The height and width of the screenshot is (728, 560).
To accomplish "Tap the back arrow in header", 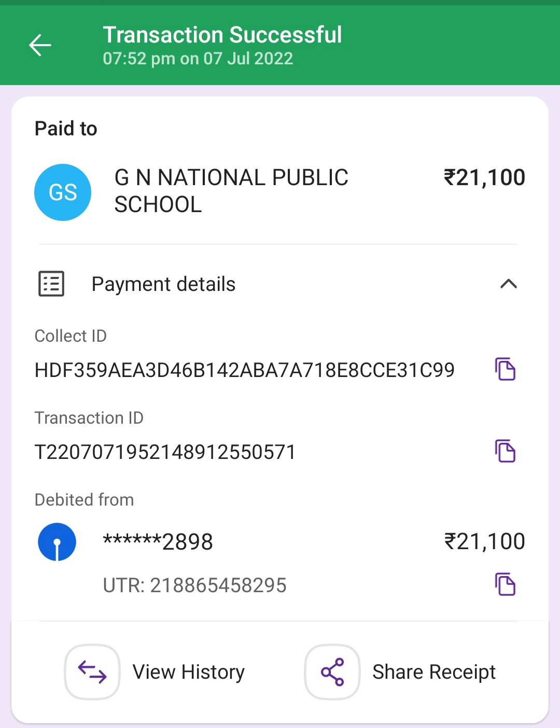I will (x=40, y=45).
